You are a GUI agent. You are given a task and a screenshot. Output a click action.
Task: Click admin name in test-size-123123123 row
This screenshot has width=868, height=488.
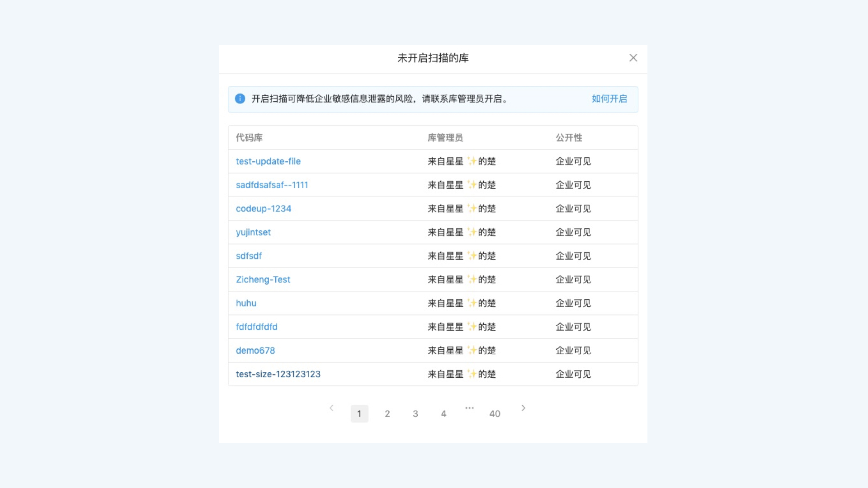tap(462, 374)
